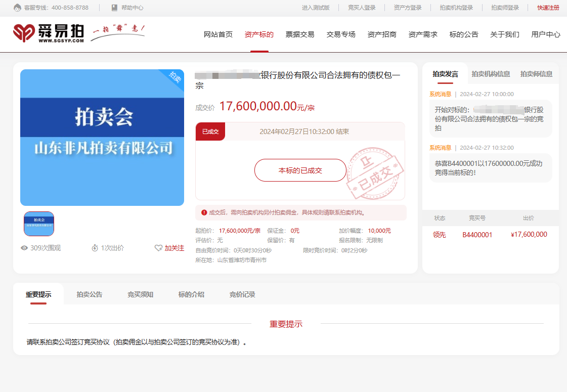The image size is (567, 392).
Task: Open 拍卖师登录 login link
Action: (x=505, y=8)
